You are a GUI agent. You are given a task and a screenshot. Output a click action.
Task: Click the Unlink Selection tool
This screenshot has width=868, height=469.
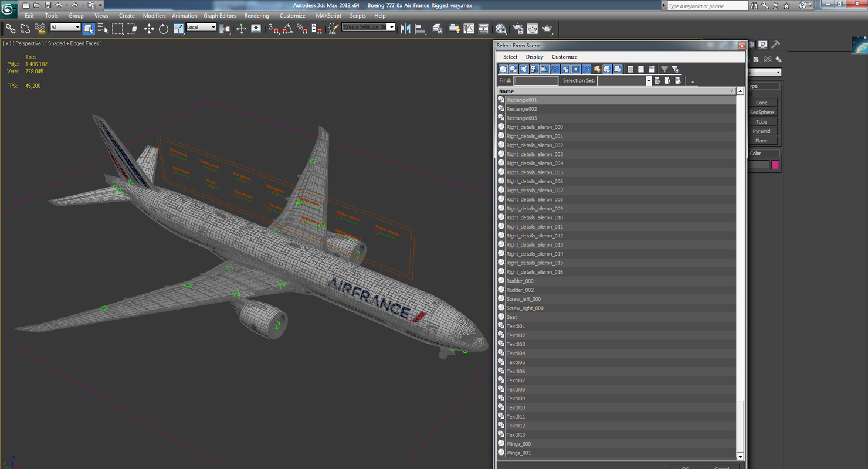tap(25, 28)
